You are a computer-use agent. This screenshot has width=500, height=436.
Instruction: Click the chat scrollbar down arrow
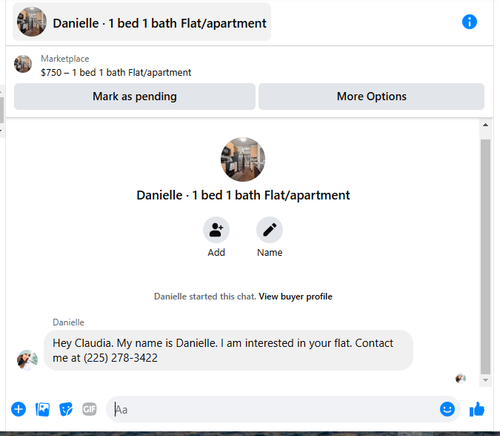(x=485, y=380)
